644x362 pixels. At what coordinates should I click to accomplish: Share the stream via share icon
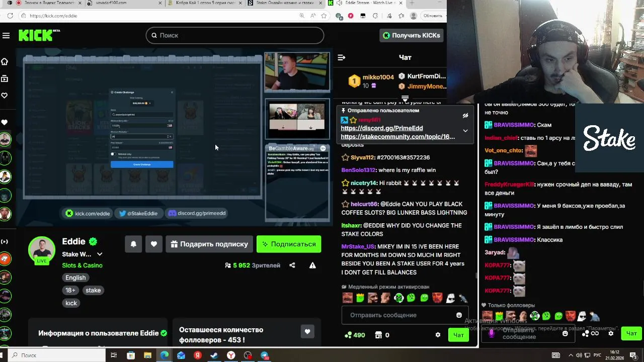(292, 265)
